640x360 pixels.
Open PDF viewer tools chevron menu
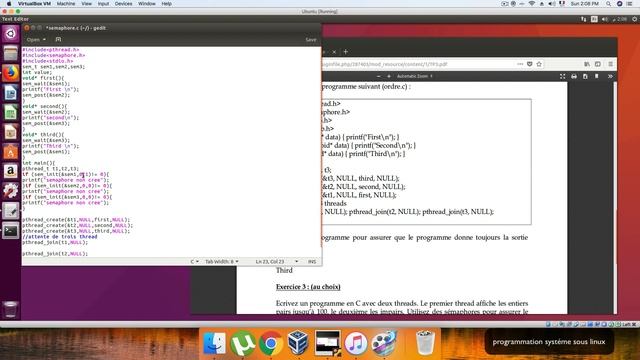click(x=610, y=76)
